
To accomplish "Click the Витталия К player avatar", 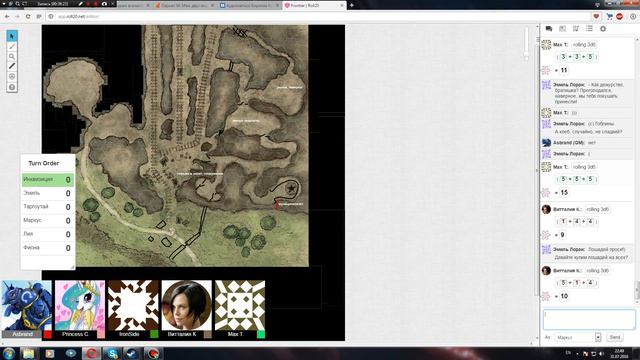I will pos(187,305).
